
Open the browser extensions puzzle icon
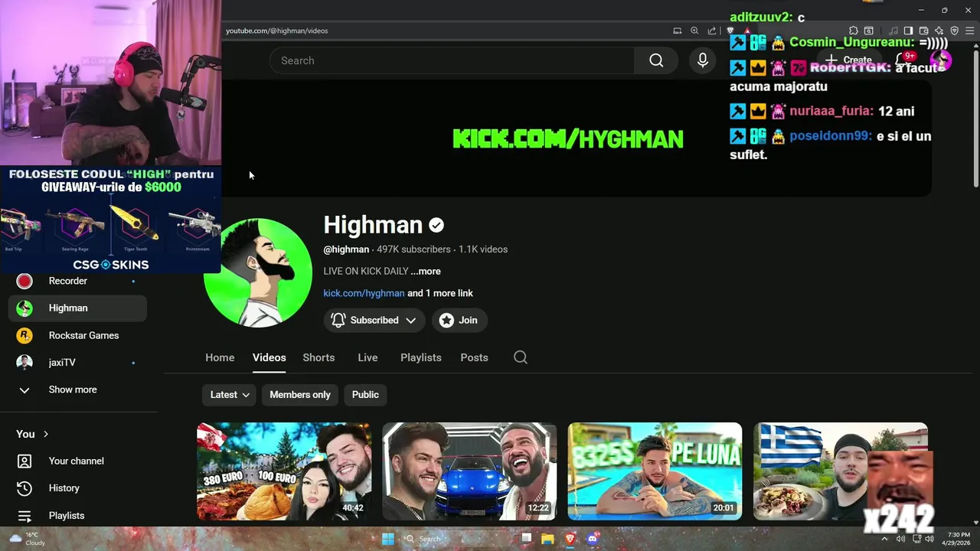point(854,31)
